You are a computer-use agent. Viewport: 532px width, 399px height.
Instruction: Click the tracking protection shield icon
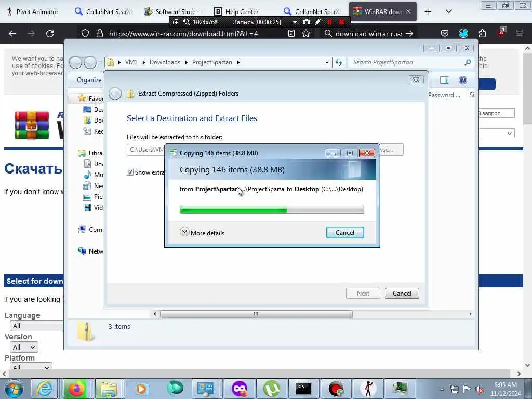click(x=85, y=34)
